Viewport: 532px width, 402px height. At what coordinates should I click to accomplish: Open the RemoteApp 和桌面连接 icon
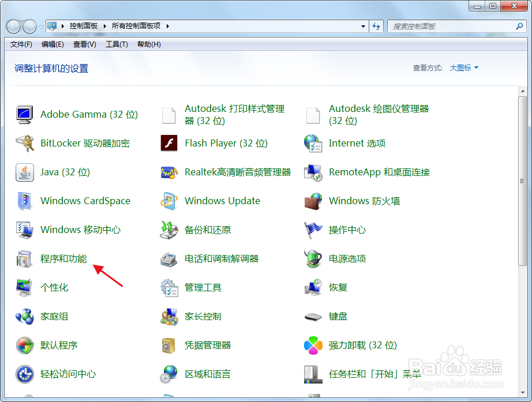point(313,172)
